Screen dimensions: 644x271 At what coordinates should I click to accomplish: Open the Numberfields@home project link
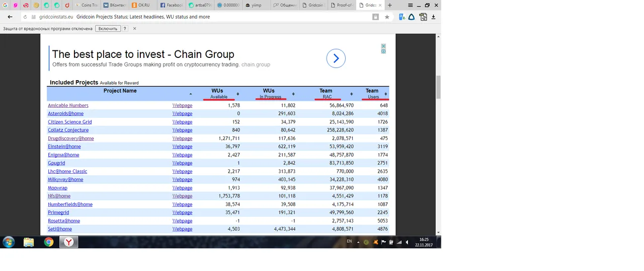point(70,204)
